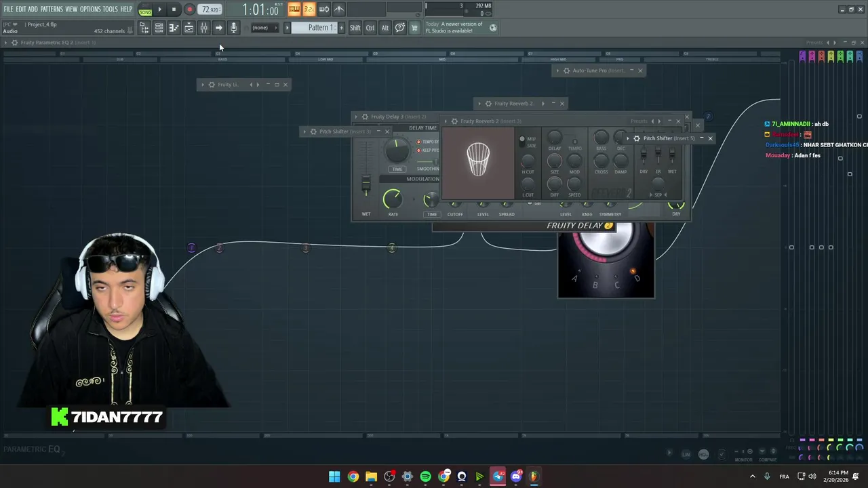The image size is (868, 488).
Task: Open File Explorer from the taskbar
Action: (371, 476)
